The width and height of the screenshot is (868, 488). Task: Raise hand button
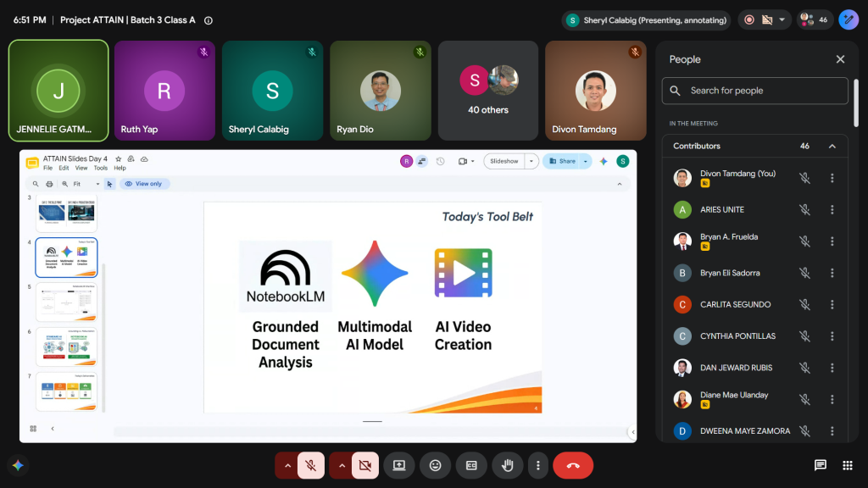(507, 465)
